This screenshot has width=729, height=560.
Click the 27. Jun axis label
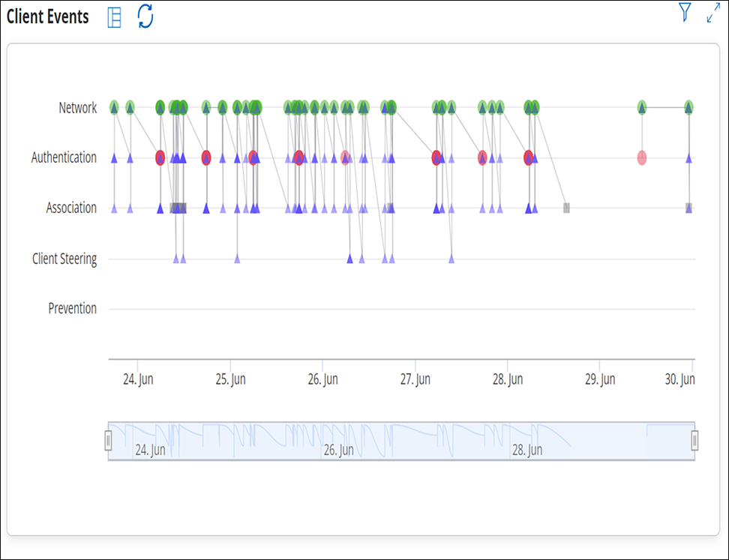coord(415,379)
